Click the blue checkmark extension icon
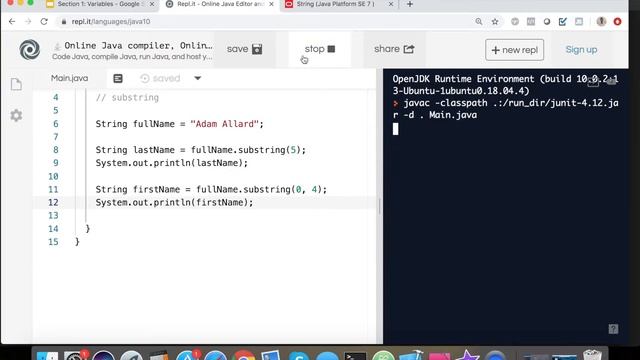Image resolution: width=640 pixels, height=360 pixels. 562,22
